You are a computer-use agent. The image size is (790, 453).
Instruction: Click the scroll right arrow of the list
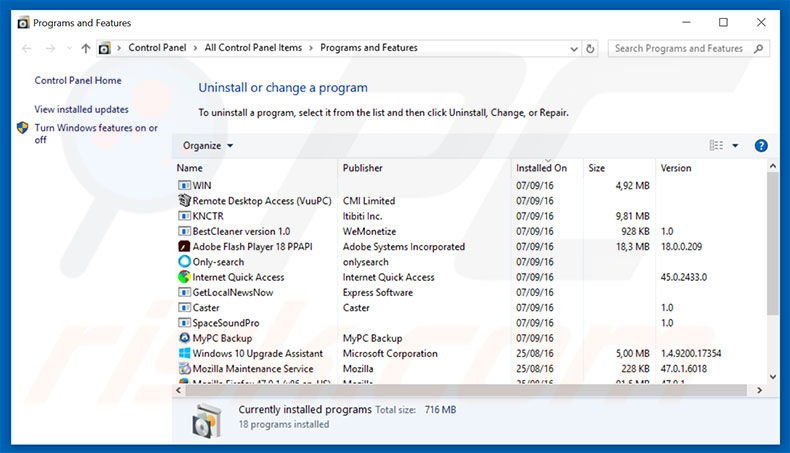[759, 390]
